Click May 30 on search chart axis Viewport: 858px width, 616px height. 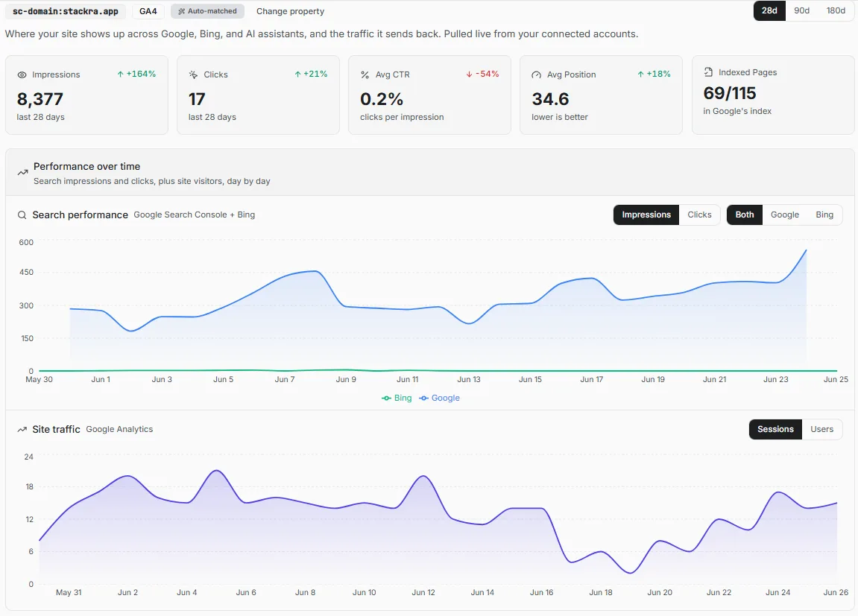click(40, 379)
